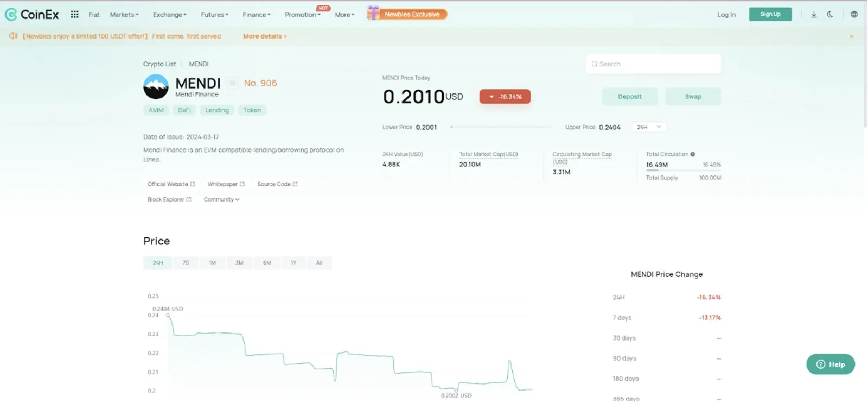Select the 3M chart tab

pos(239,263)
